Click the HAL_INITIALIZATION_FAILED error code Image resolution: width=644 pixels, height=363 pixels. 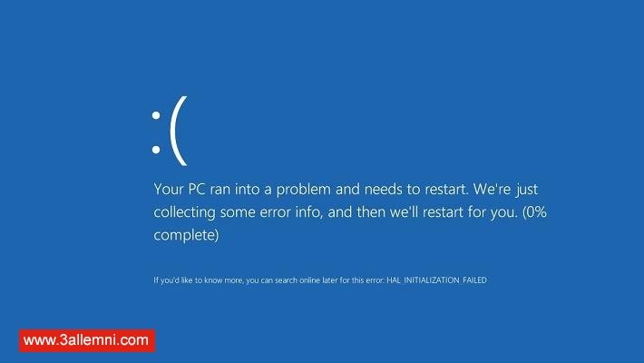(x=436, y=280)
